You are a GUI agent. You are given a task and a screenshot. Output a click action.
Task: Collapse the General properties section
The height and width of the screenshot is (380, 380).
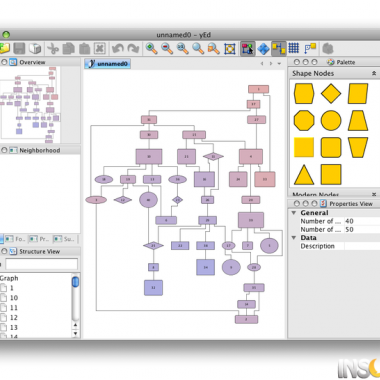pyautogui.click(x=294, y=213)
